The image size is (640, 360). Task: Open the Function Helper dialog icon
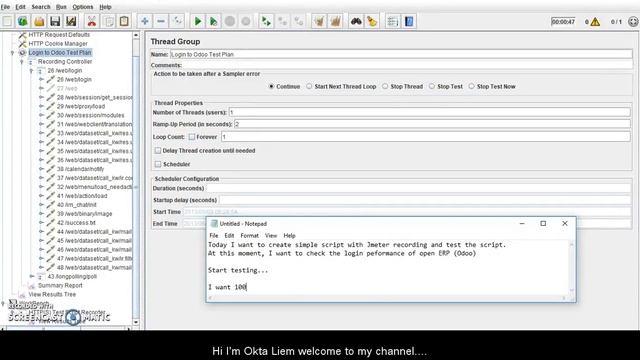(393, 21)
